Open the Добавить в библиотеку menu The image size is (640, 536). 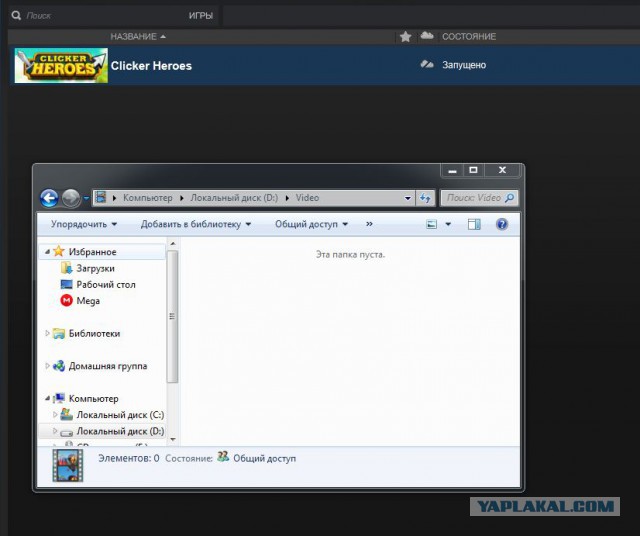coord(196,224)
